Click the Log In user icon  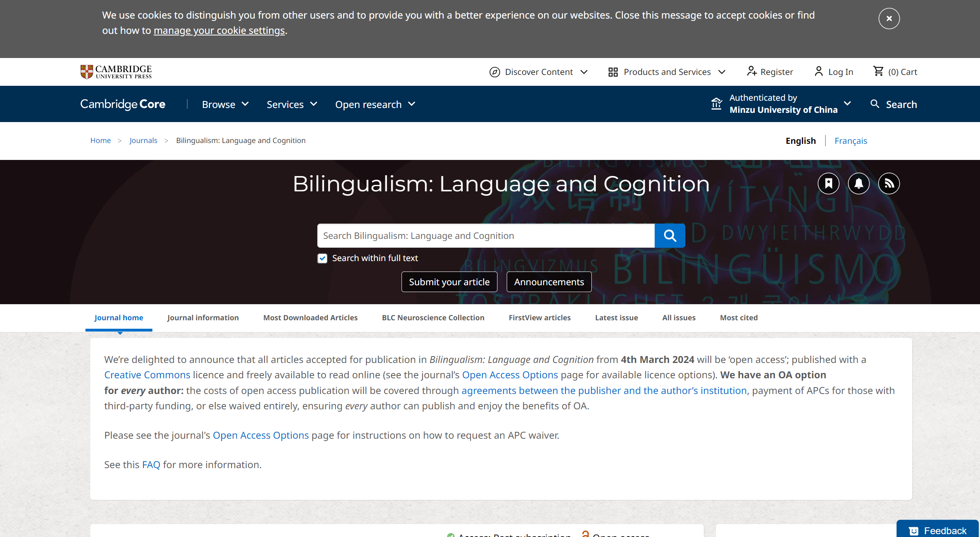(x=819, y=72)
